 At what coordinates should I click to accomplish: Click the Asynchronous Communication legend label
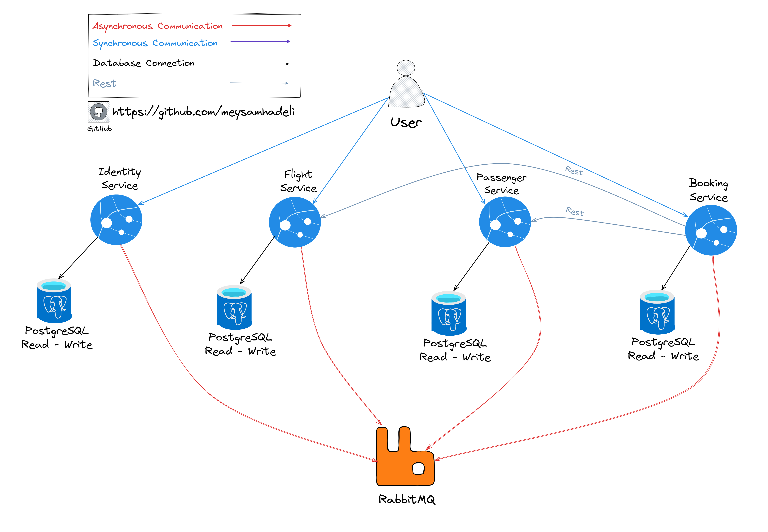coord(157,26)
